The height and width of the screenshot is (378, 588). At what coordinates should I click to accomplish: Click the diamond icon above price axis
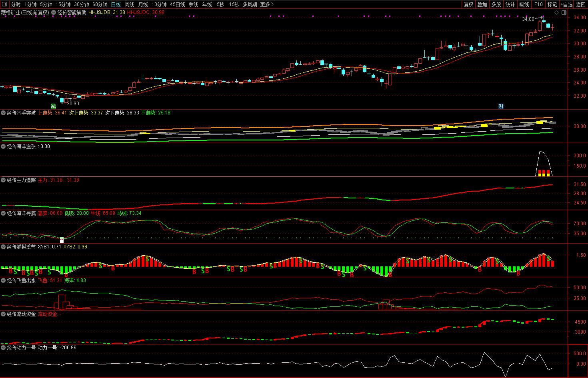coord(556,13)
